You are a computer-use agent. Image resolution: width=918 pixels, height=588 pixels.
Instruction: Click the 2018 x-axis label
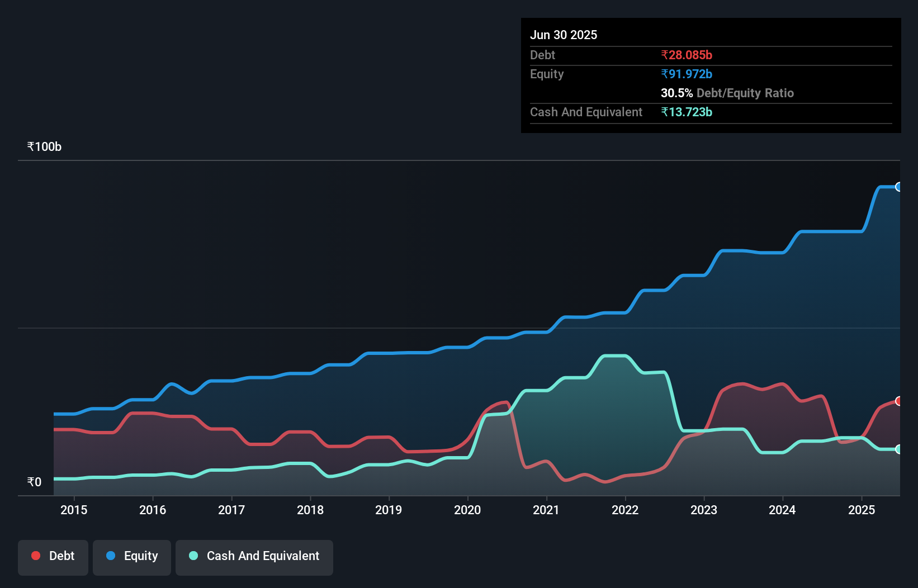310,510
